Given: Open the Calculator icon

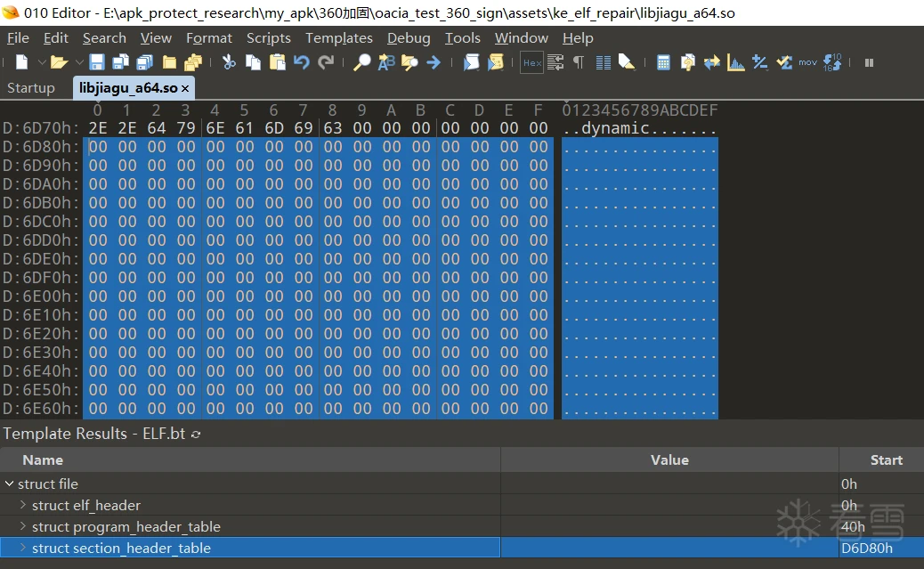Looking at the screenshot, I should point(663,62).
